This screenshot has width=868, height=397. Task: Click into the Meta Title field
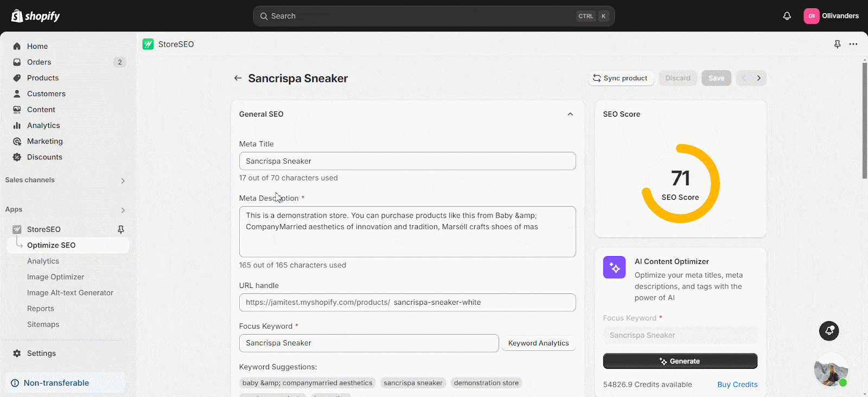(407, 161)
